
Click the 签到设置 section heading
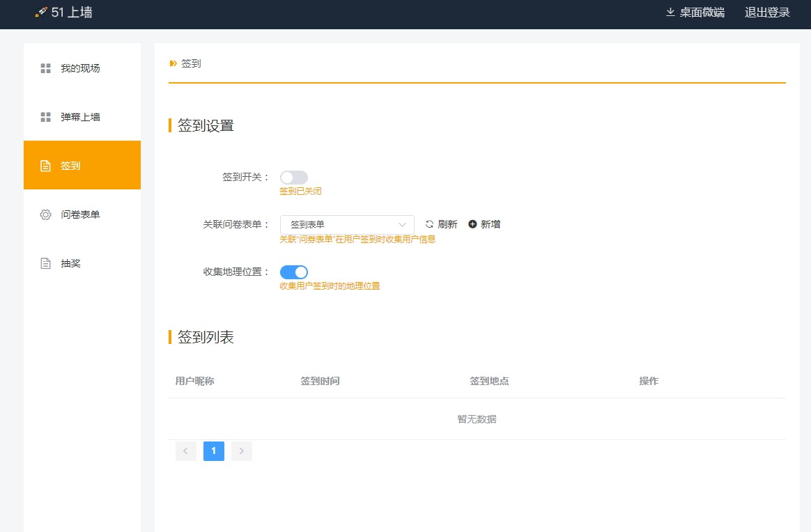(x=206, y=125)
